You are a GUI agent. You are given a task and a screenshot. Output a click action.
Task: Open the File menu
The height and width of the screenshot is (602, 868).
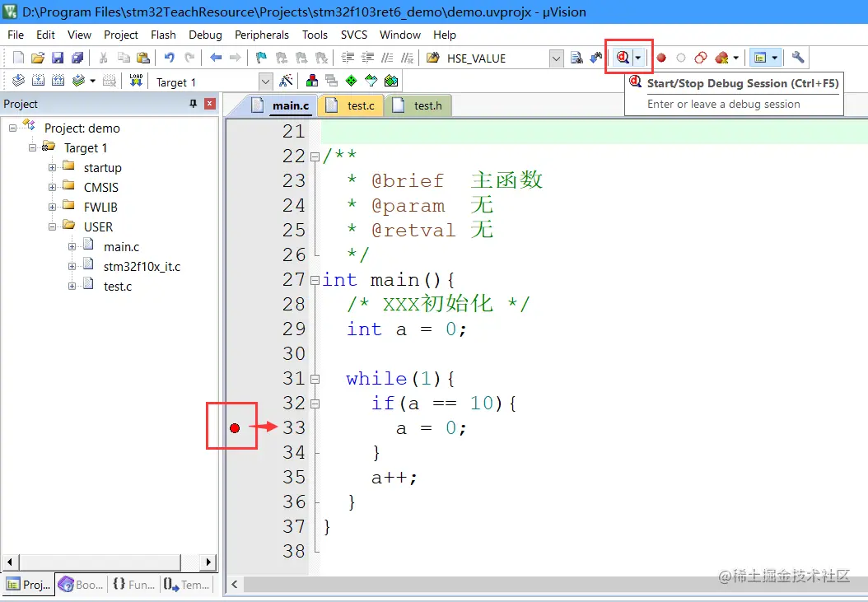16,35
